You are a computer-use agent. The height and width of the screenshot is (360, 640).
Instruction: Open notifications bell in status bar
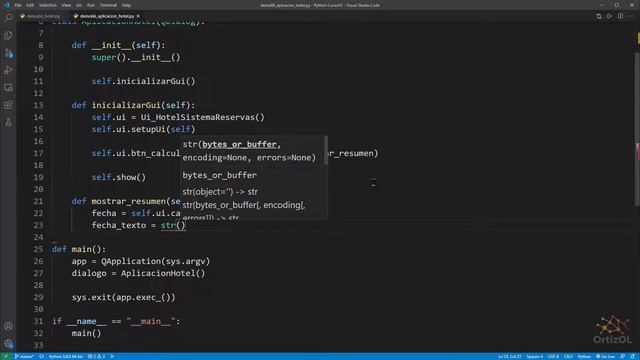(632, 356)
